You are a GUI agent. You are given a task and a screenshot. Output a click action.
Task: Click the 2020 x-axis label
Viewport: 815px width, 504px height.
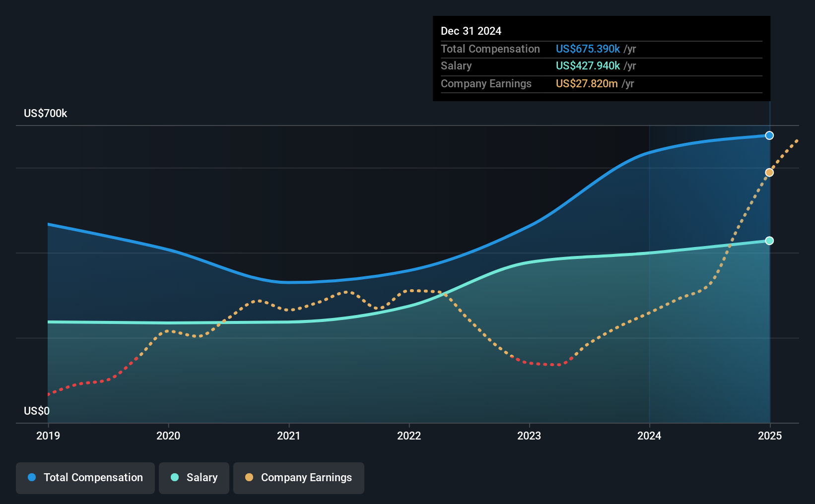coord(168,436)
